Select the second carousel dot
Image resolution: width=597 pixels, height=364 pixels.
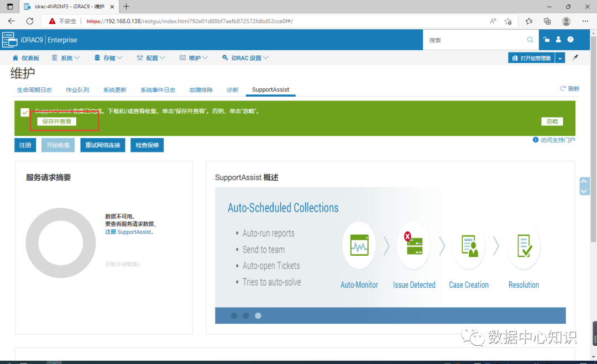coord(246,316)
